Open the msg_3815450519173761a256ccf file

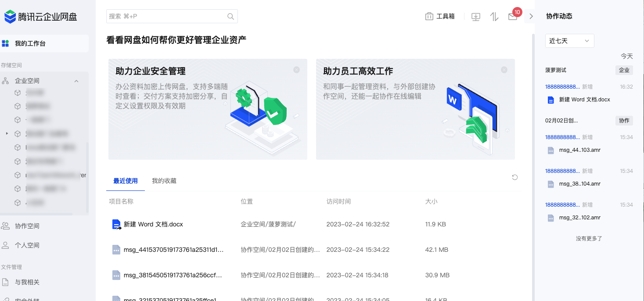pos(173,275)
